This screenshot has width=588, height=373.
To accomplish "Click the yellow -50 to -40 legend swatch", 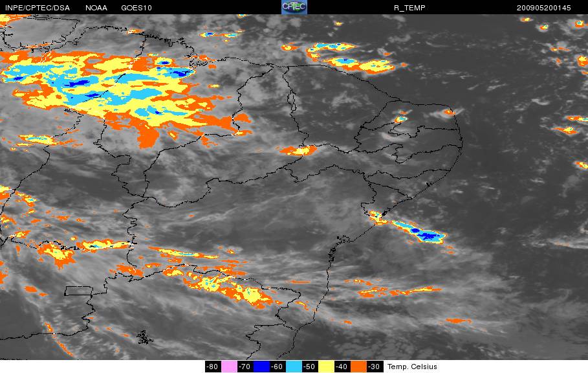I will (x=326, y=367).
